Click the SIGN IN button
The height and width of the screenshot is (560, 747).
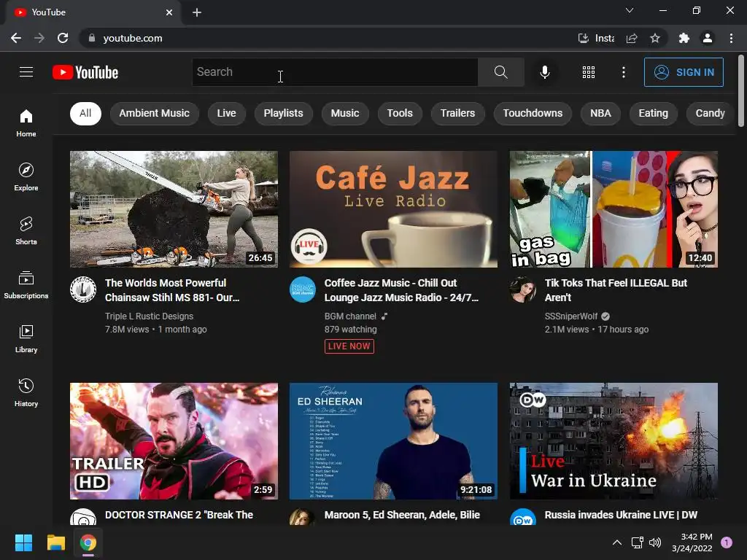pos(684,72)
